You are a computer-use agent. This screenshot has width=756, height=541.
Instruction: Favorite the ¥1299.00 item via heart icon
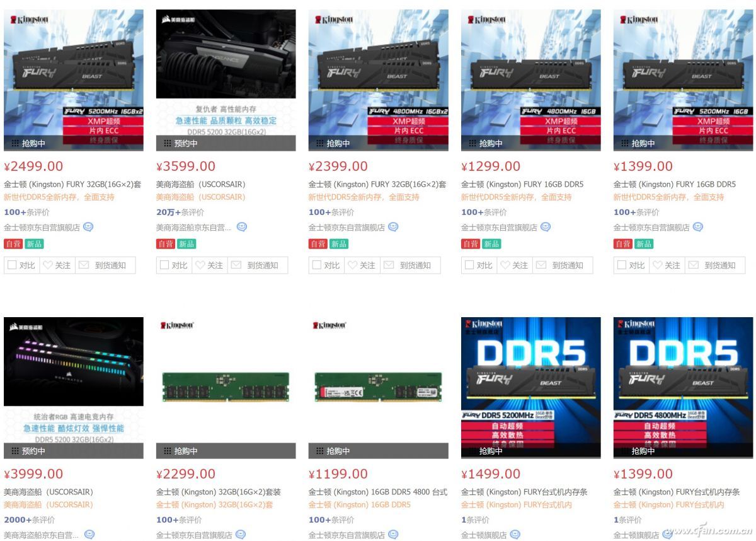(x=514, y=265)
